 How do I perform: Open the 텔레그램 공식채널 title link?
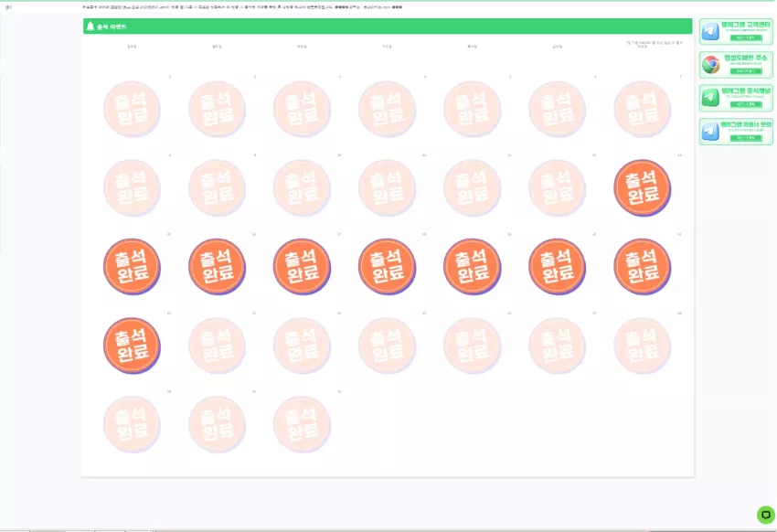pos(746,90)
